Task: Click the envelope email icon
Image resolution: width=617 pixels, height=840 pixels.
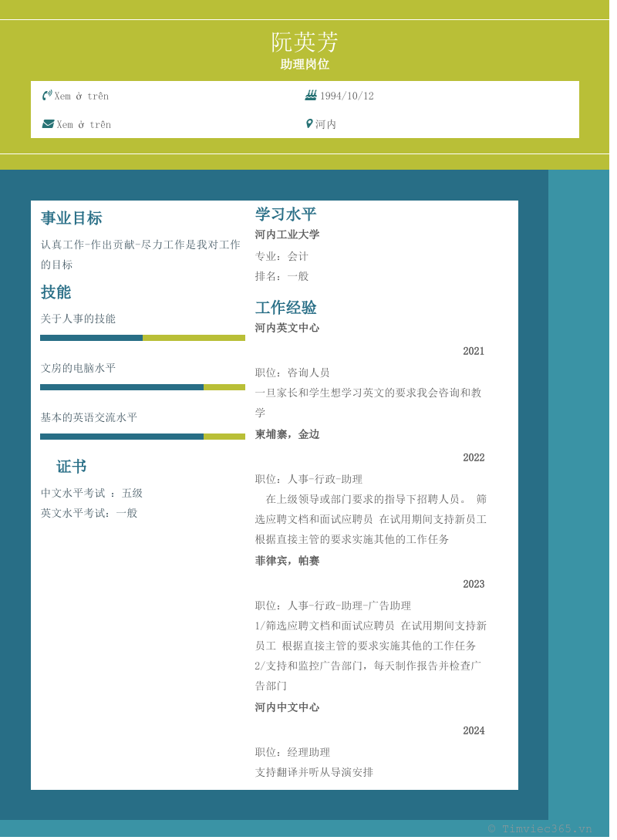Action: [x=48, y=124]
